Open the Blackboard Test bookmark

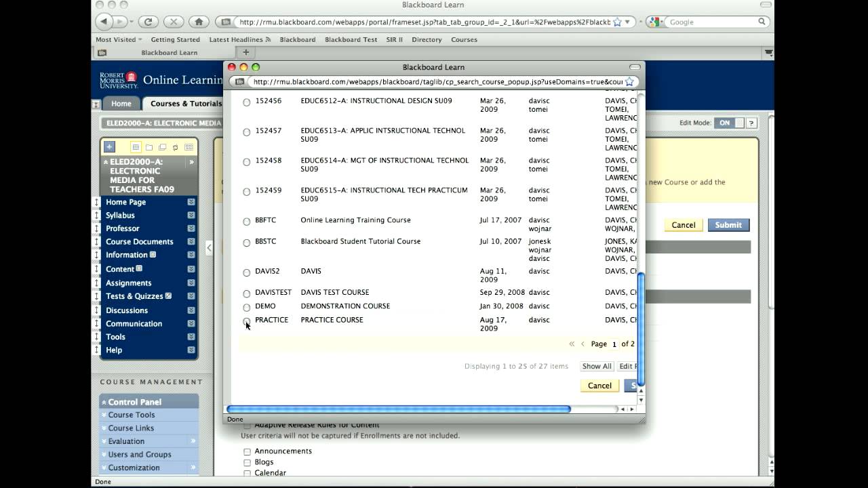(351, 39)
